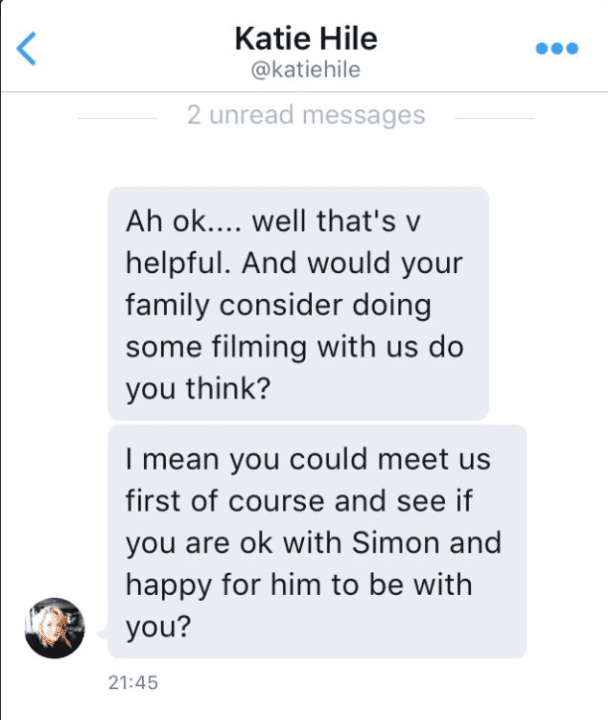Screen dimensions: 608x720
Task: Click the line left of 'unread messages'
Action: click(x=117, y=118)
